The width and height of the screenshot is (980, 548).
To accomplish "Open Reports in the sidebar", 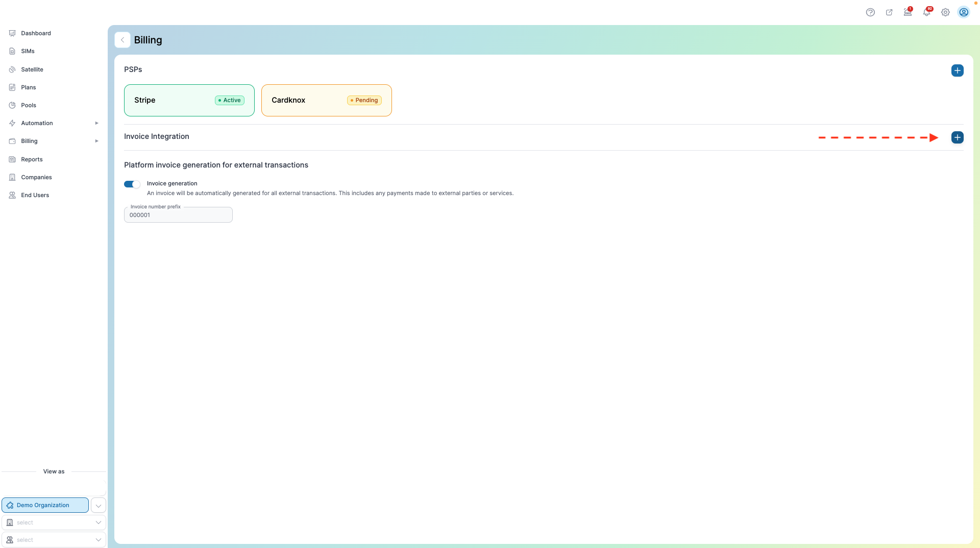I will tap(32, 159).
